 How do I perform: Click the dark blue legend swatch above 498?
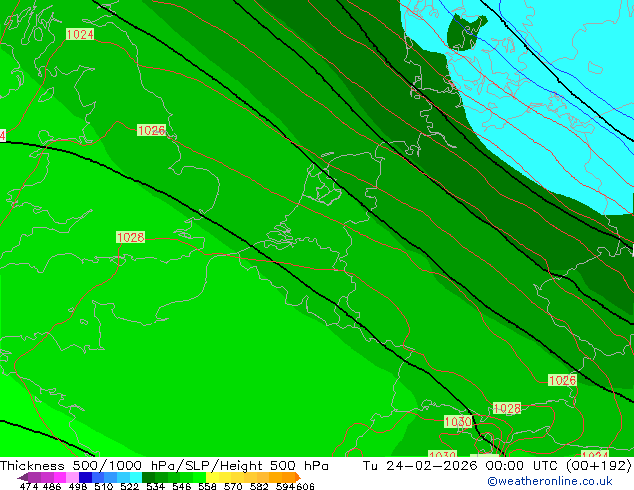tap(85, 477)
